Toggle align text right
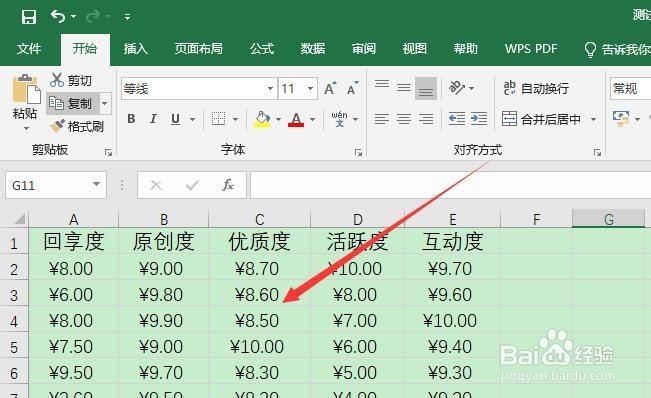Viewport: 651px width, 398px height. (x=426, y=119)
